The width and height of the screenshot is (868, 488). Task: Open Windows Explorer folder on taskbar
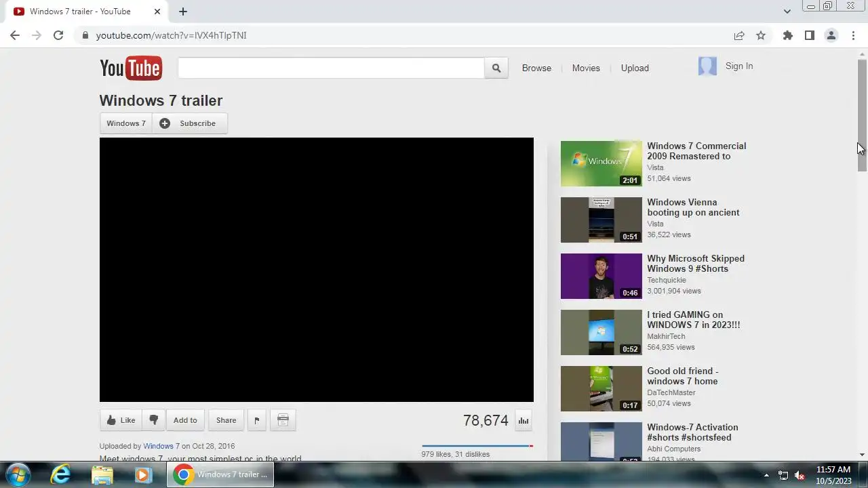point(102,474)
